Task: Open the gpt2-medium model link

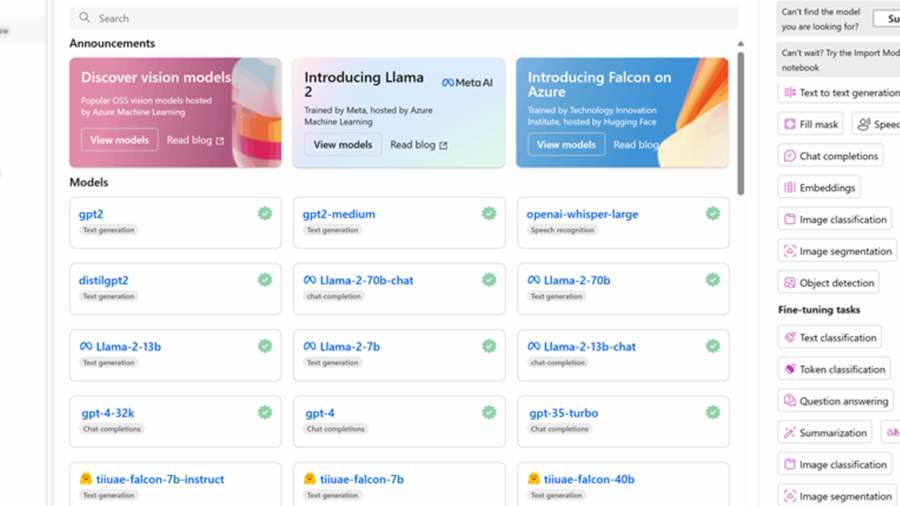Action: click(339, 214)
